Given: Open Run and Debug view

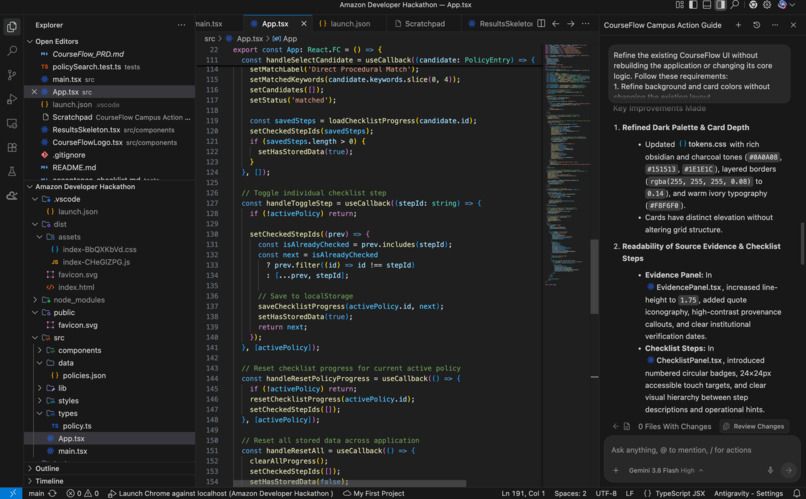Looking at the screenshot, I should click(x=11, y=99).
